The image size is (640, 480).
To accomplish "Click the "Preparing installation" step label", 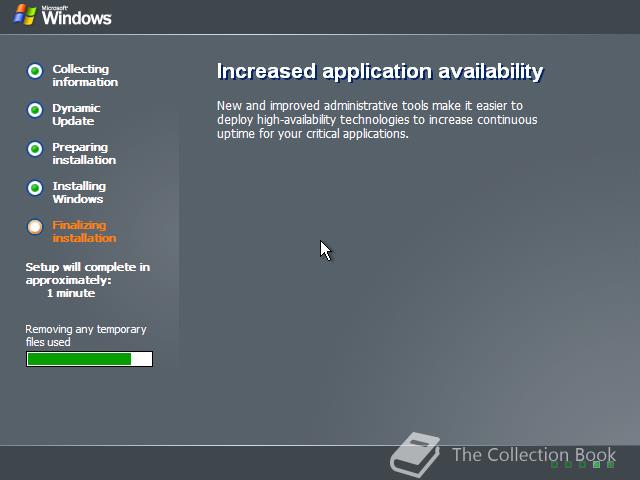I will [84, 153].
